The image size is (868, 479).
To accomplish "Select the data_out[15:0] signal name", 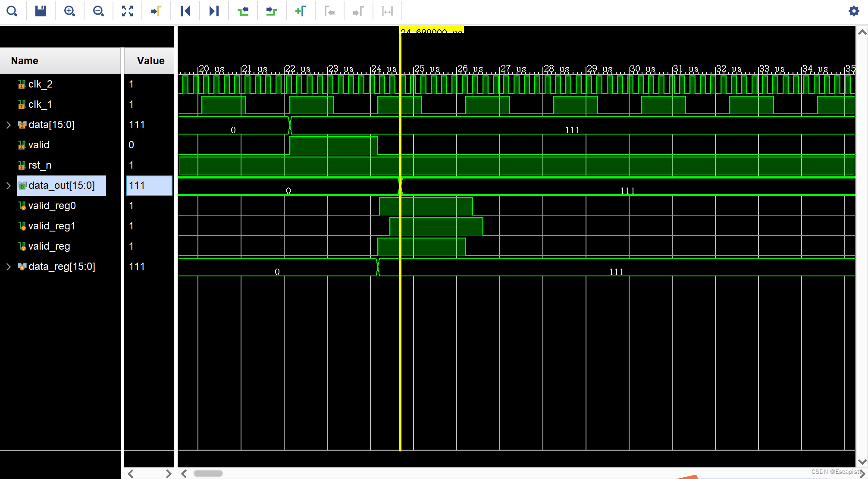I will pyautogui.click(x=62, y=186).
